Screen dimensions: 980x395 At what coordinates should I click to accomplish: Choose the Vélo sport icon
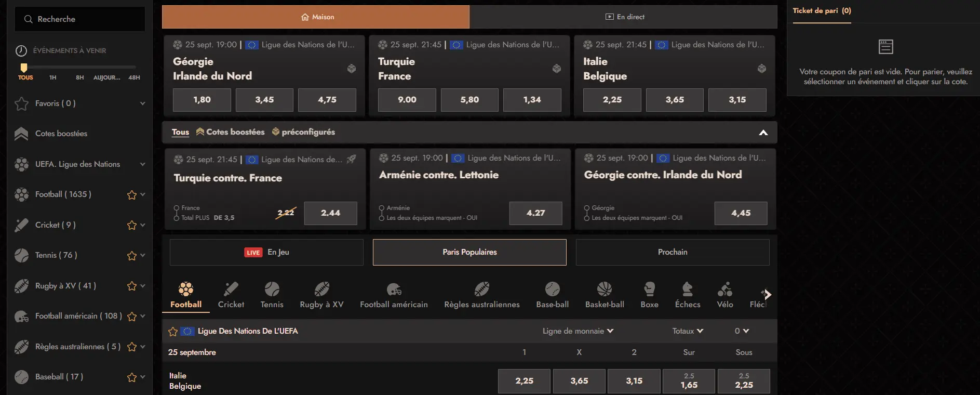point(725,289)
